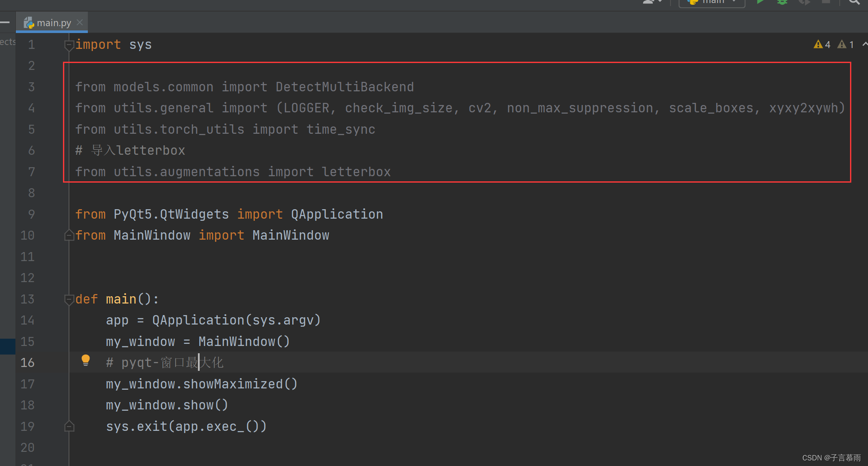
Task: Click fold end marker on line 19
Action: point(69,427)
